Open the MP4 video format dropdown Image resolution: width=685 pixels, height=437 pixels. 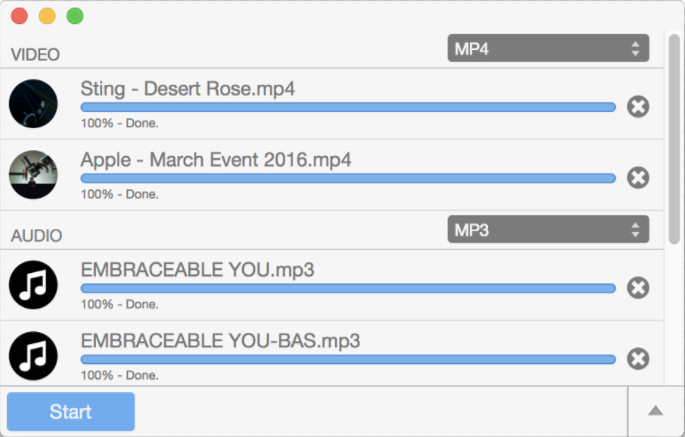click(548, 48)
